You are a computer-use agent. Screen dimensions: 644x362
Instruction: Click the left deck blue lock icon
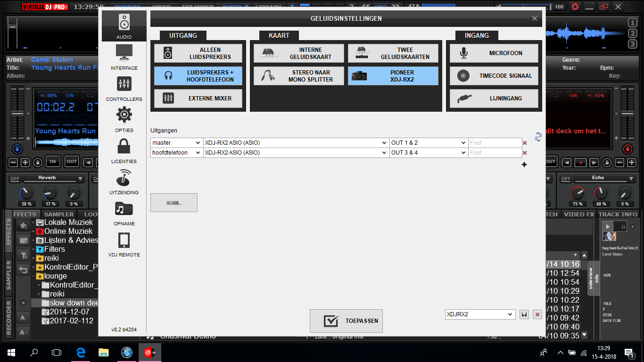[17, 149]
